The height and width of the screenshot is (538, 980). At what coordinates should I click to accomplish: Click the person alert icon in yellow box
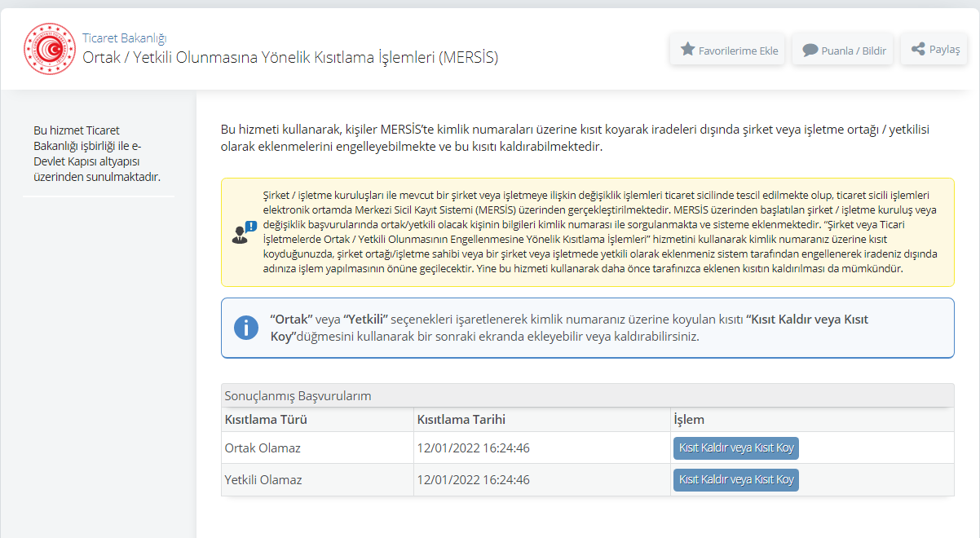(x=244, y=232)
